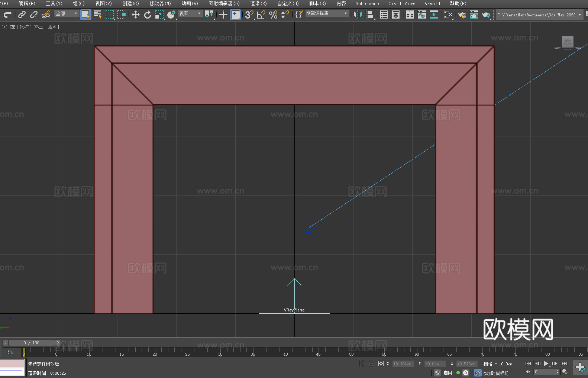Select the Rotate tool
588x378 pixels.
tap(148, 14)
